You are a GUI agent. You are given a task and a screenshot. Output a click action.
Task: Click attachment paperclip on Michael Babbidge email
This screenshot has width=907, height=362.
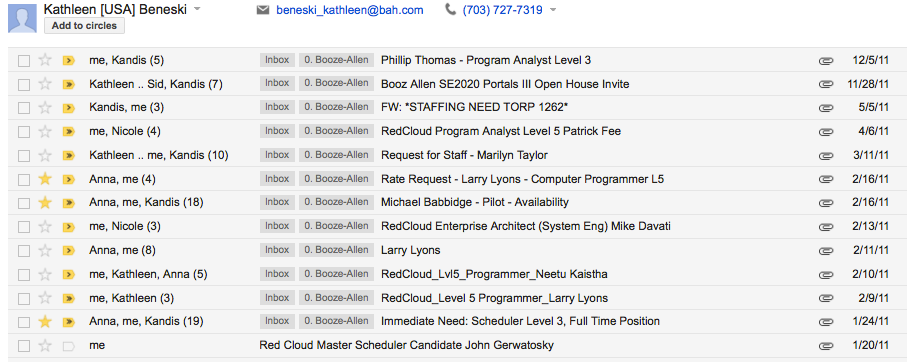coord(826,203)
